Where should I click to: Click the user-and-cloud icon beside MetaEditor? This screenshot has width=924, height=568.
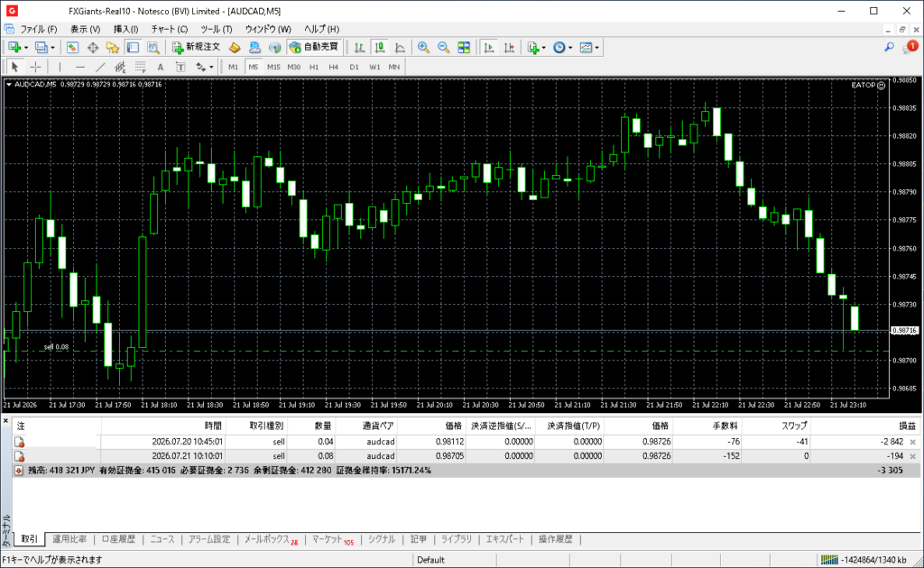pos(254,48)
